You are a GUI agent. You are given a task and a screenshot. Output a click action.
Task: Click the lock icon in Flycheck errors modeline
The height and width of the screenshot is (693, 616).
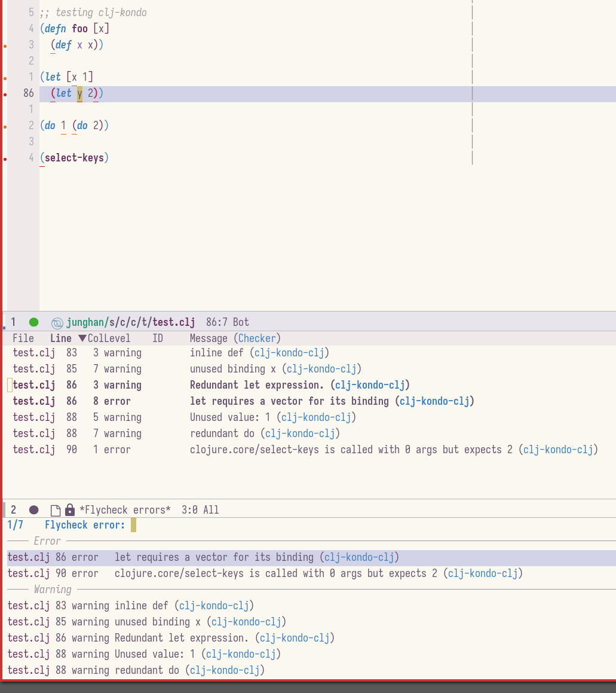coord(70,510)
